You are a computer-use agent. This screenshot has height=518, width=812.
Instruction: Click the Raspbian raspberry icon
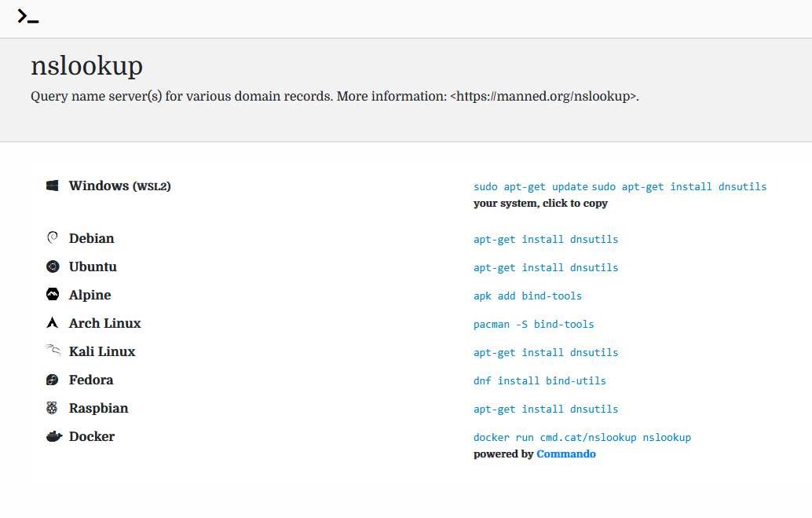53,408
